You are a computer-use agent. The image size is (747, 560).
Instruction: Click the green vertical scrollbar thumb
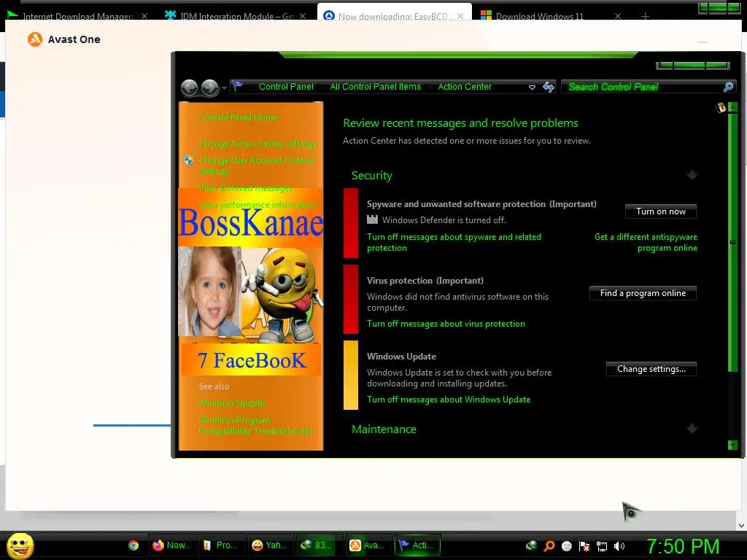(732, 242)
